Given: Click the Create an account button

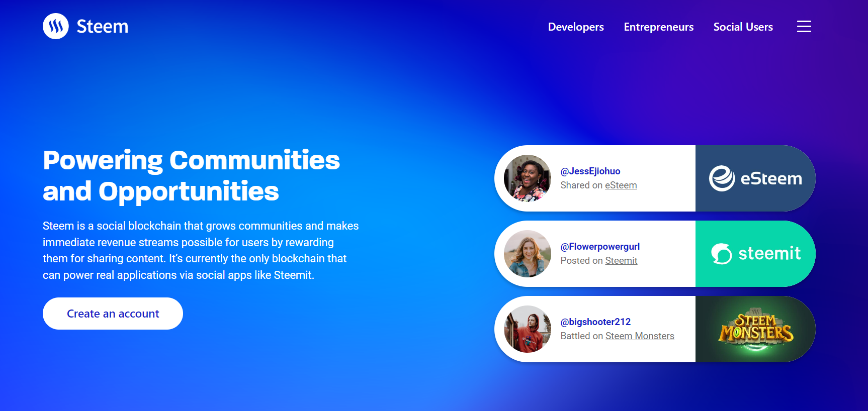Looking at the screenshot, I should click(x=113, y=314).
